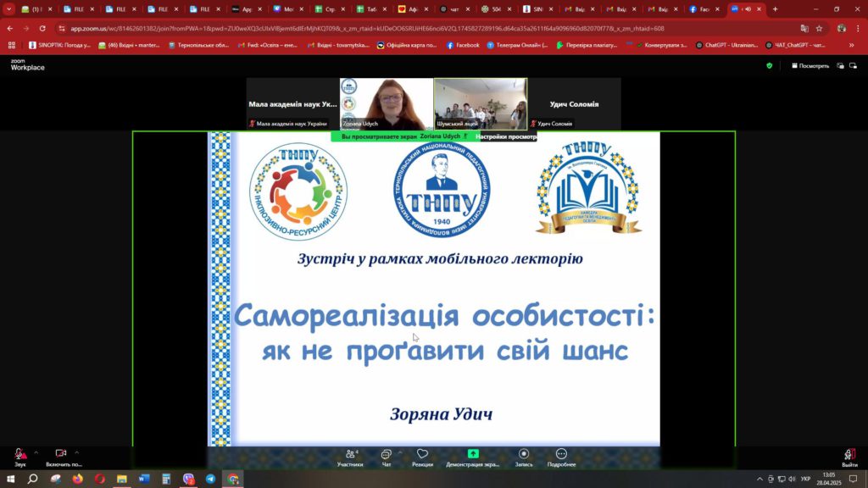Open Chrome apps grid on bookmarks bar
This screenshot has height=488, width=868.
(12, 46)
